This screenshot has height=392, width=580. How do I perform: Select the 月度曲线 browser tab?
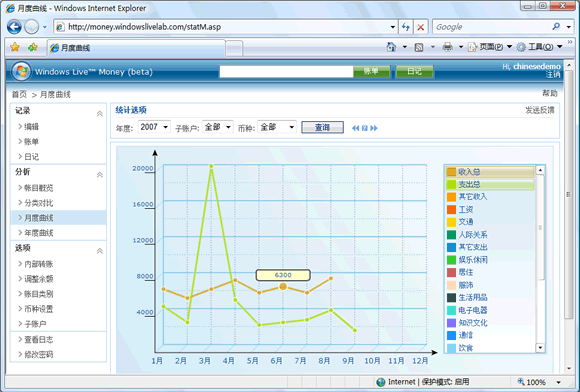point(136,48)
